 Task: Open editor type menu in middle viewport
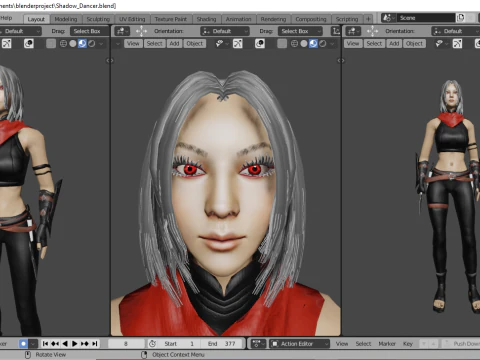click(x=122, y=31)
